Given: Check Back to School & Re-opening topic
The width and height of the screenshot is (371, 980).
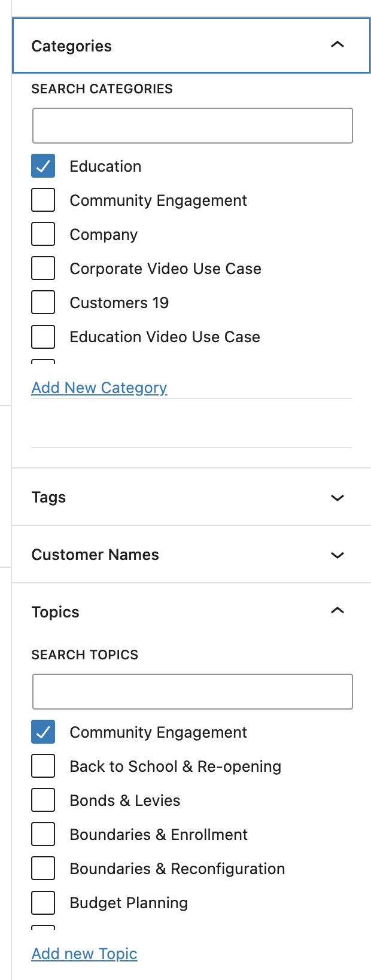Looking at the screenshot, I should coord(43,766).
